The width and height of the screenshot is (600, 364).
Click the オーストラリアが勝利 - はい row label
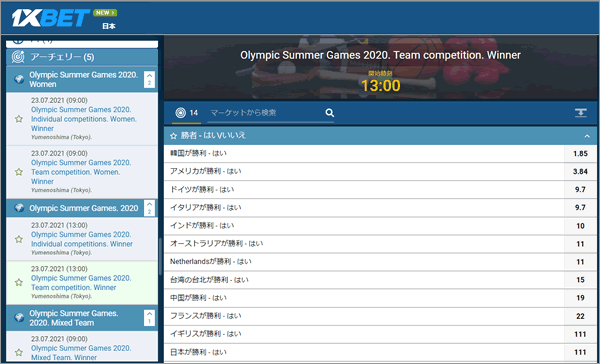click(x=217, y=244)
